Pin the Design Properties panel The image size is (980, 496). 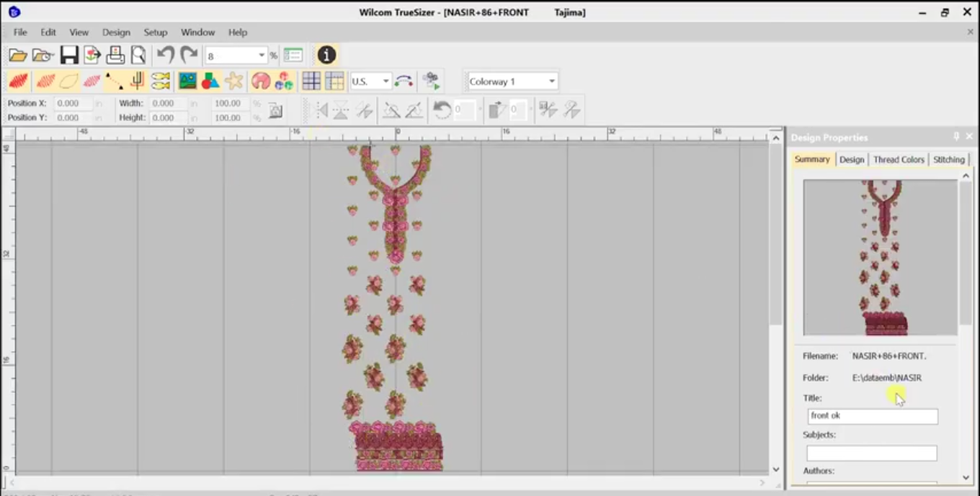click(956, 137)
